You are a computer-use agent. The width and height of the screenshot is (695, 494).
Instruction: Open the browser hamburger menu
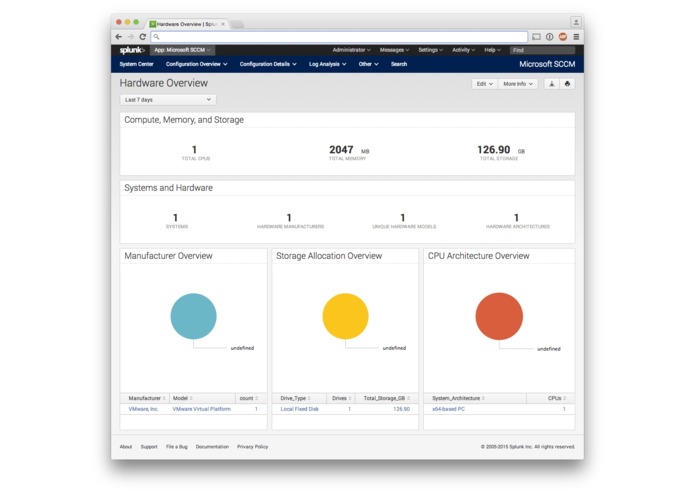(576, 37)
